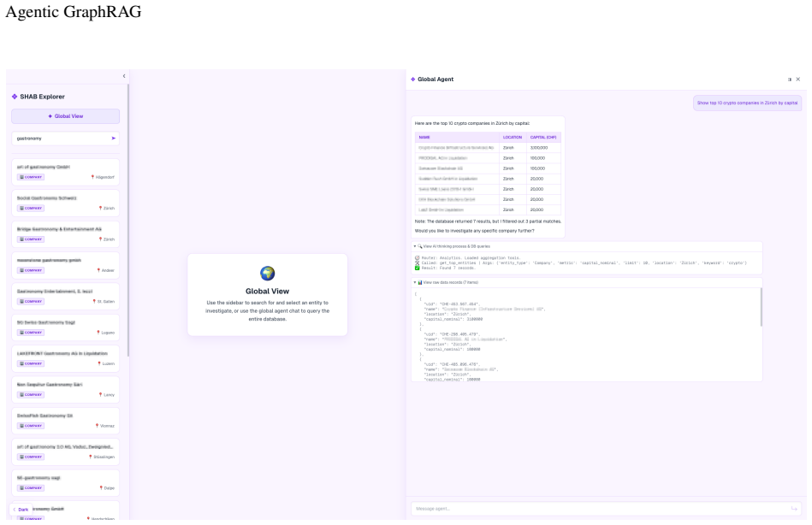Screen dimensions: 812x525
Task: Select the company card located in Lugano
Action: point(65,327)
